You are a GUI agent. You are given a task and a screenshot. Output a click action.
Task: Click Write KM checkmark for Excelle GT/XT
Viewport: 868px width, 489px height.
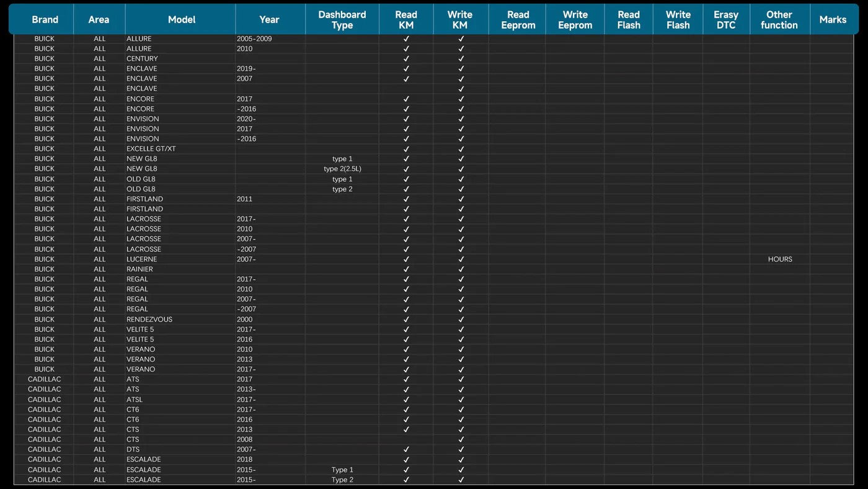tap(461, 149)
